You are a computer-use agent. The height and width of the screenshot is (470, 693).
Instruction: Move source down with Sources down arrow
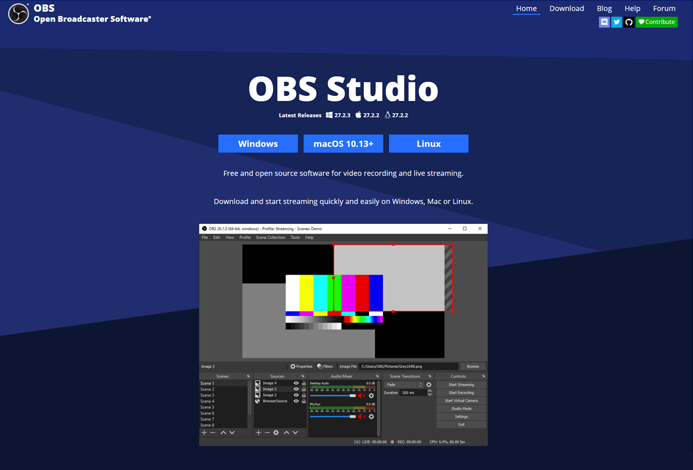[x=295, y=432]
